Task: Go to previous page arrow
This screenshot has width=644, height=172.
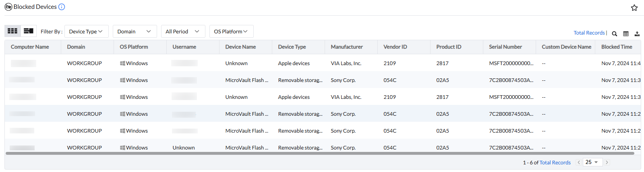Action: pos(579,162)
